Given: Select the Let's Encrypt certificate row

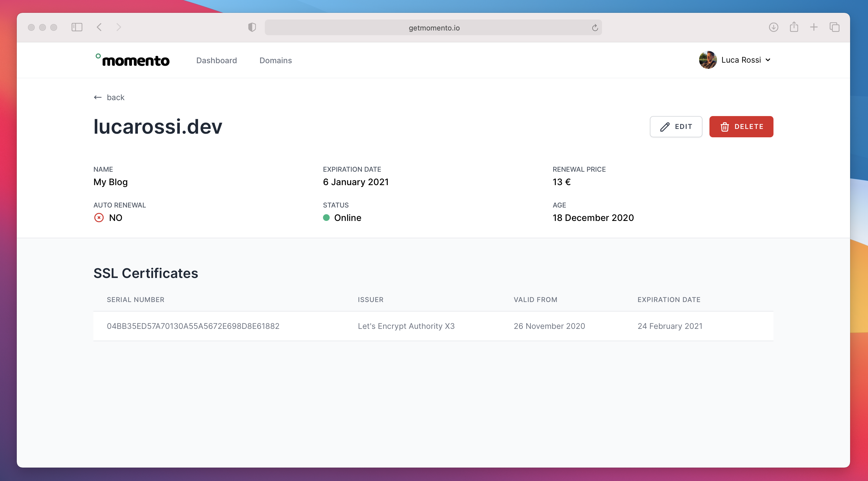Looking at the screenshot, I should coord(433,326).
